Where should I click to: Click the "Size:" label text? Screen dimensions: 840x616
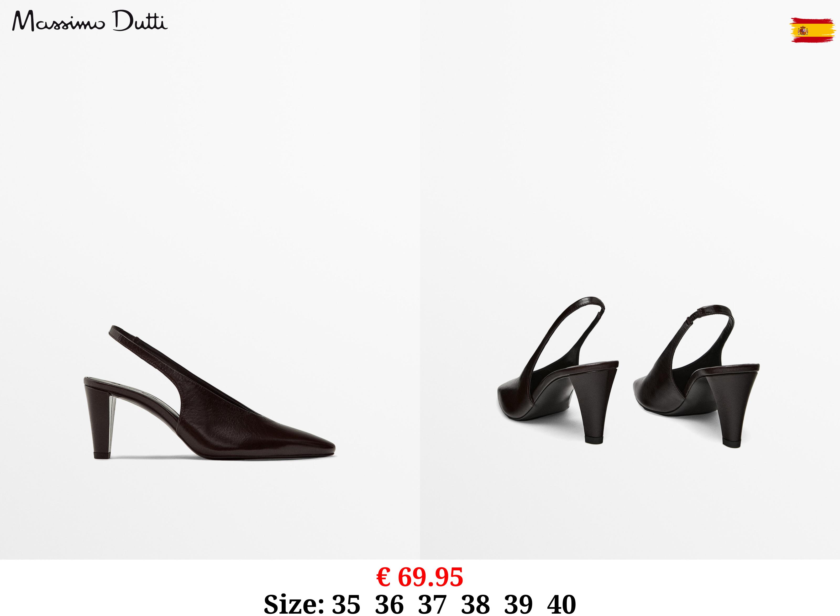293,604
